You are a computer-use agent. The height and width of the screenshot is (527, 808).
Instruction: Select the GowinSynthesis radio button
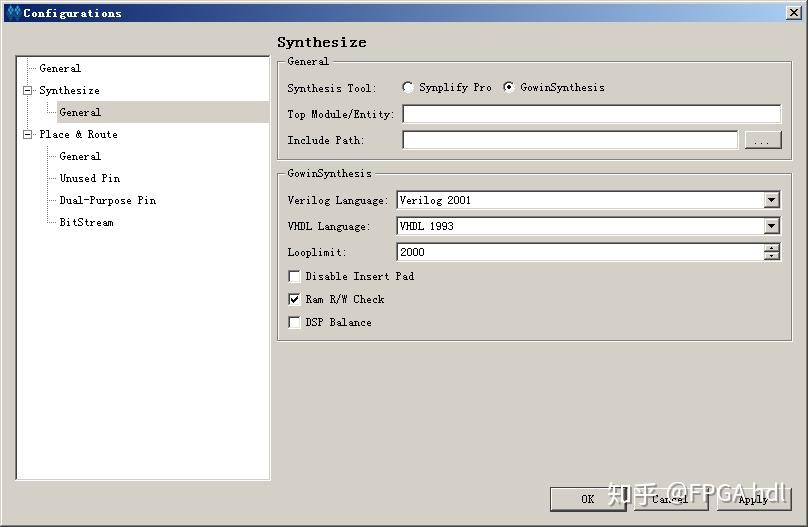509,88
